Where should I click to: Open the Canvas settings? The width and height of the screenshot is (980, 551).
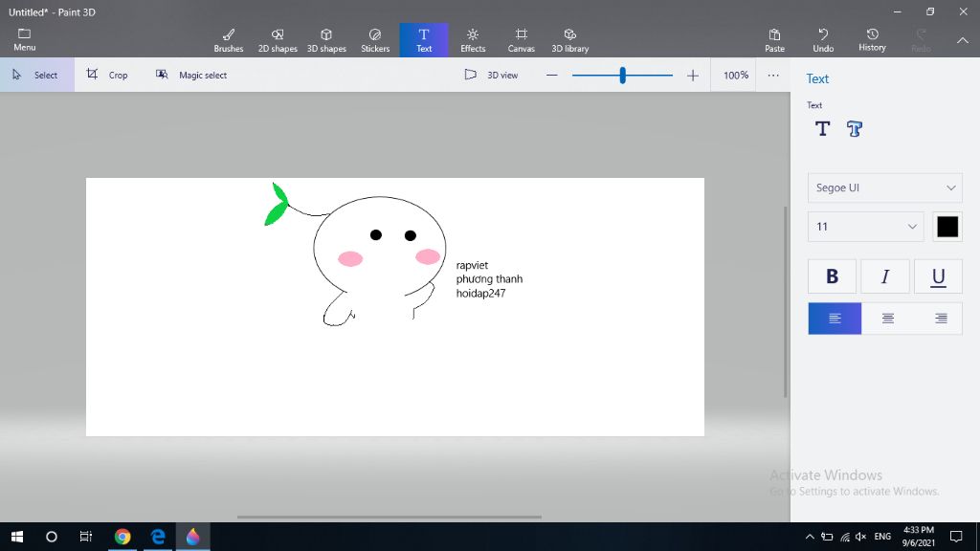pyautogui.click(x=521, y=40)
